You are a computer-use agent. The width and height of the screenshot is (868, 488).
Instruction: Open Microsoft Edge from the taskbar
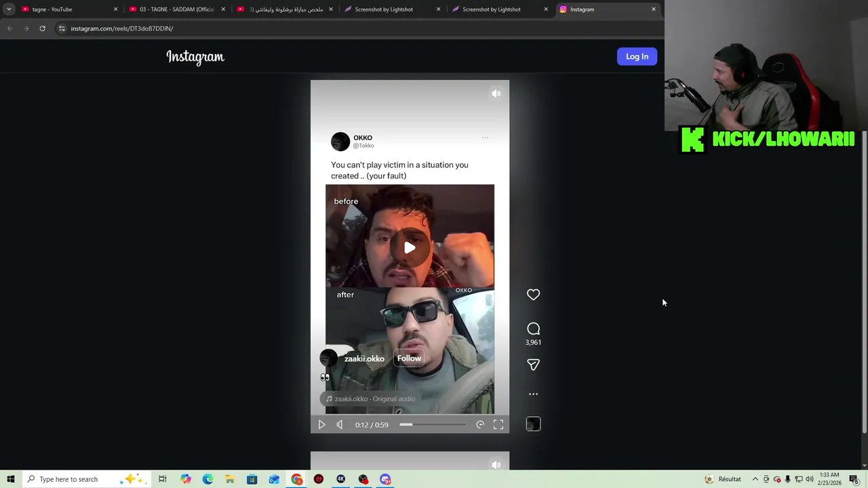208,479
